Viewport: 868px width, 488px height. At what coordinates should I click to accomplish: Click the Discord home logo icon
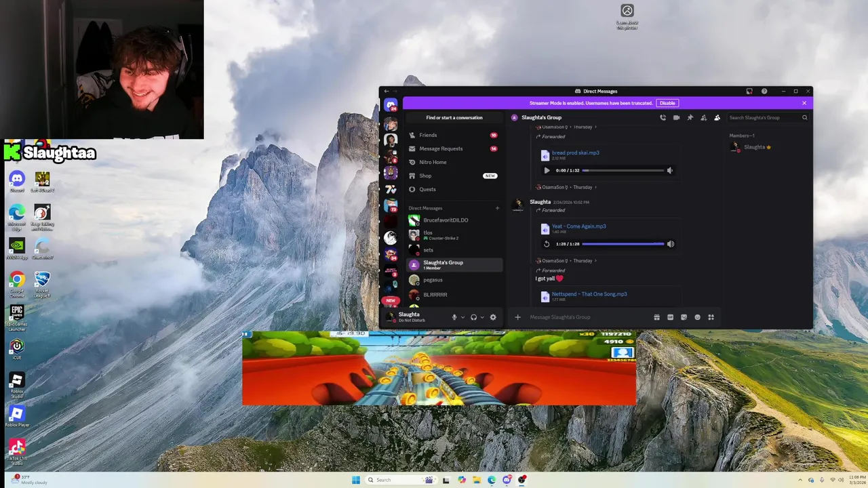pyautogui.click(x=391, y=105)
